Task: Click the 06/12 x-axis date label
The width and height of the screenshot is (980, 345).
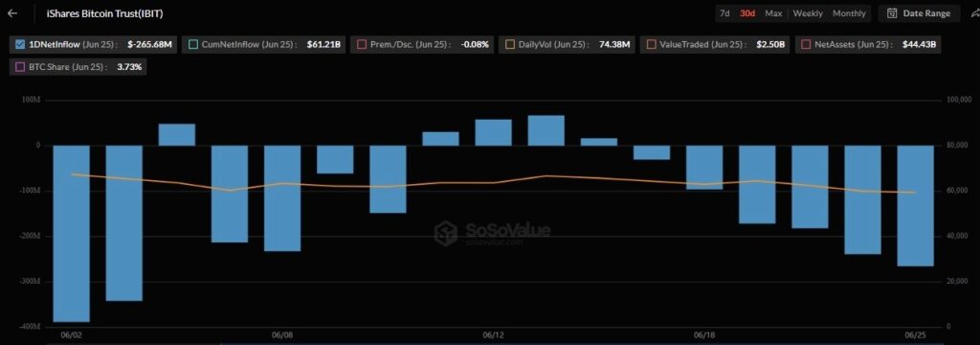Action: (x=493, y=335)
